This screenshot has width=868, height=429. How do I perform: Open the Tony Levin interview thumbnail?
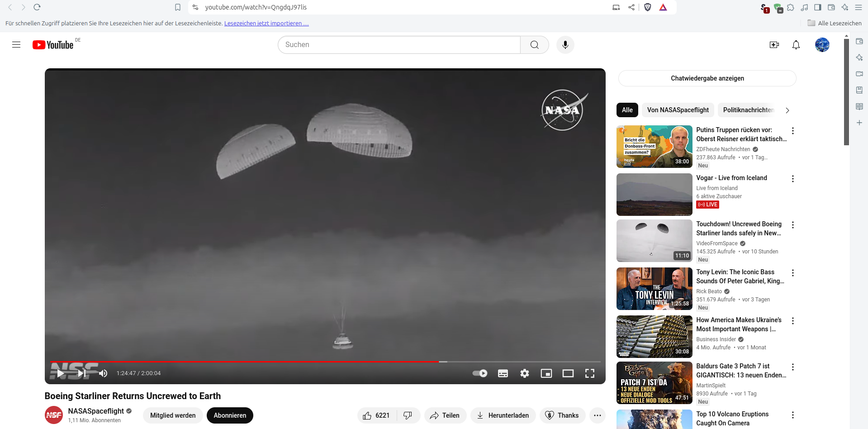coord(655,289)
